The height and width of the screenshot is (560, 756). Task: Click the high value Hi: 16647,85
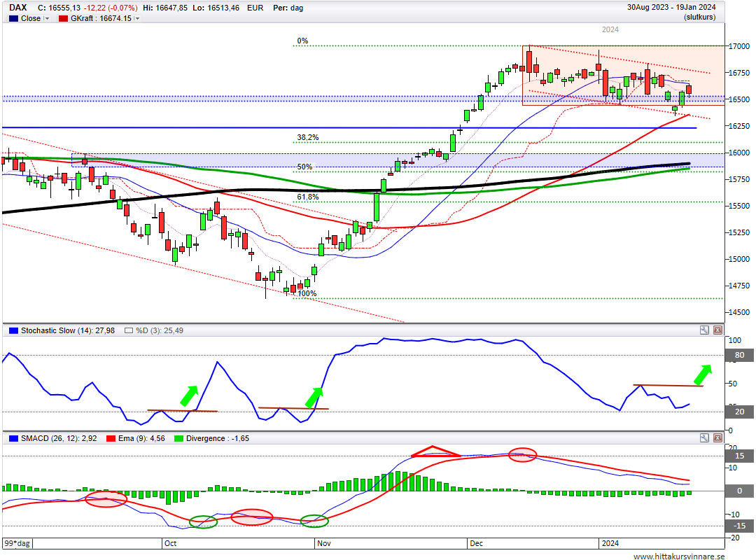point(165,8)
